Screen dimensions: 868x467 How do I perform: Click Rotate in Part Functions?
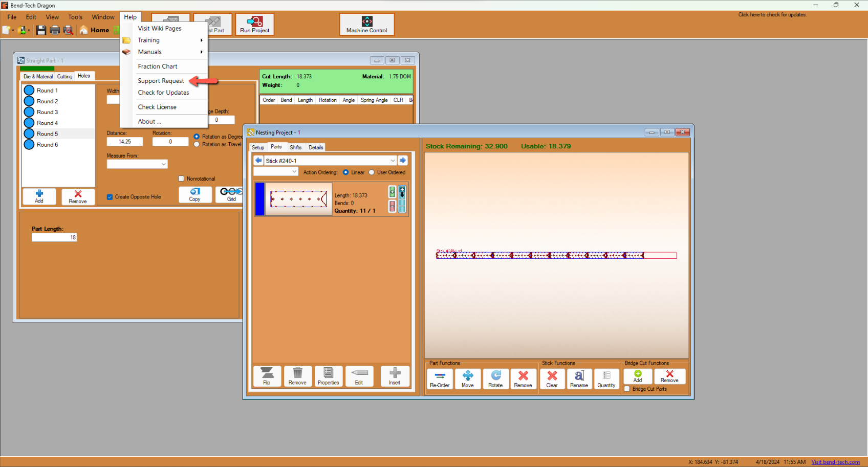point(495,379)
